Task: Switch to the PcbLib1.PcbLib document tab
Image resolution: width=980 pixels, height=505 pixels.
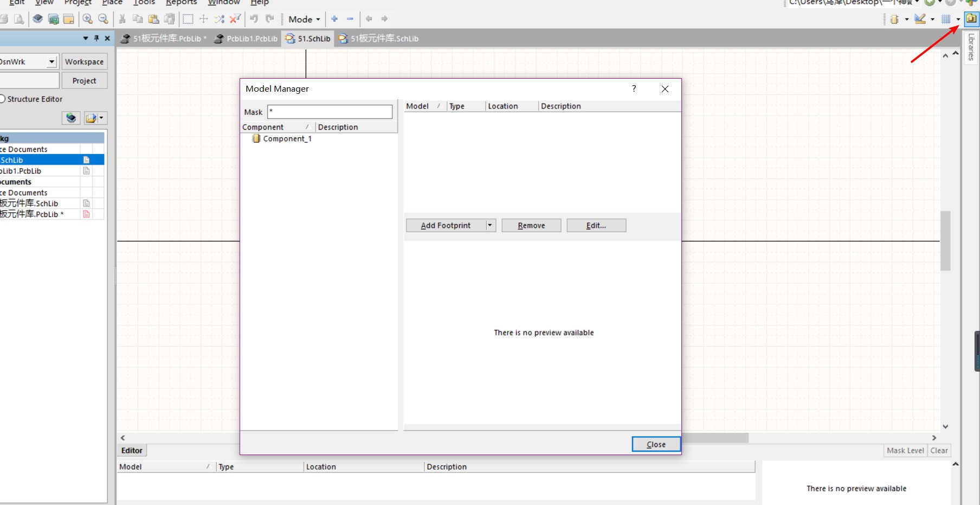Action: pyautogui.click(x=247, y=38)
